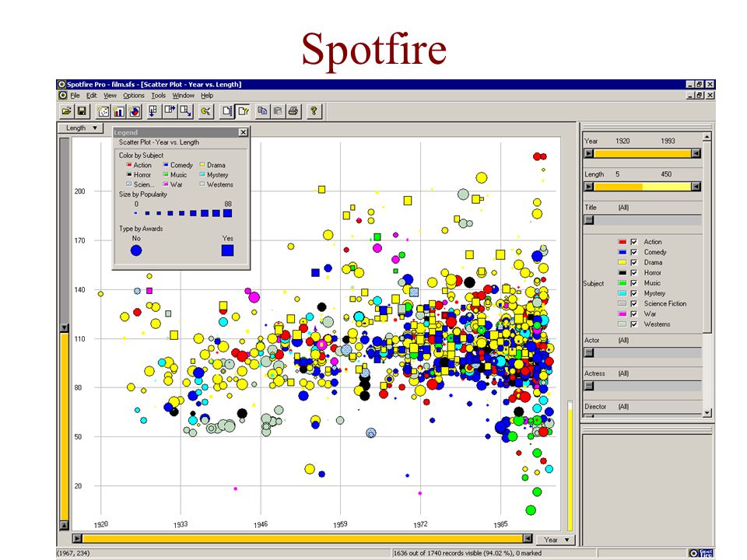Click the yellow Drama color swatch
This screenshot has width=747, height=560.
click(622, 262)
